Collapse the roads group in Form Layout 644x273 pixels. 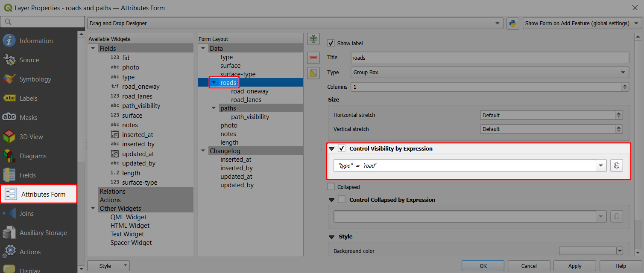point(214,83)
